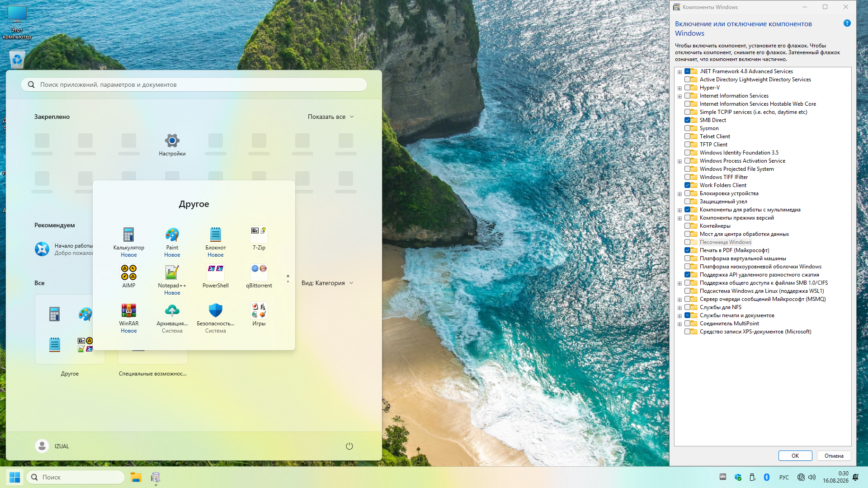
Task: Expand Службы для NFS node
Action: tap(679, 308)
